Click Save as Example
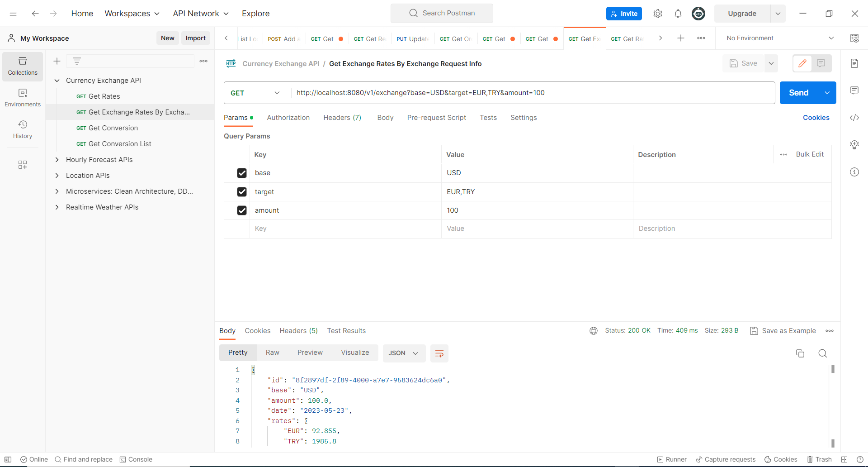The height and width of the screenshot is (467, 868). [x=783, y=331]
